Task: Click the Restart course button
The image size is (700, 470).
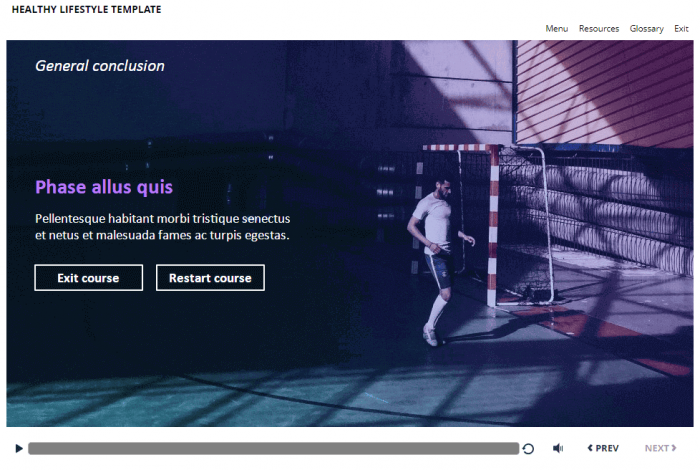Action: tap(210, 278)
